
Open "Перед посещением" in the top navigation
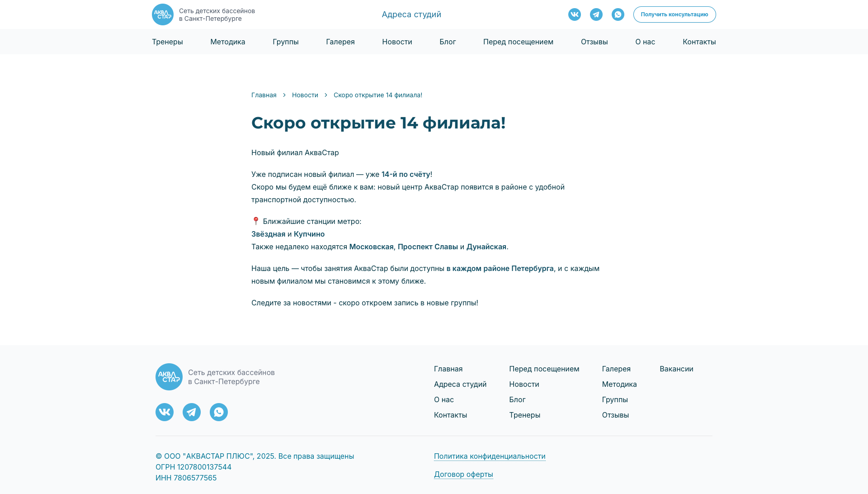coord(518,42)
